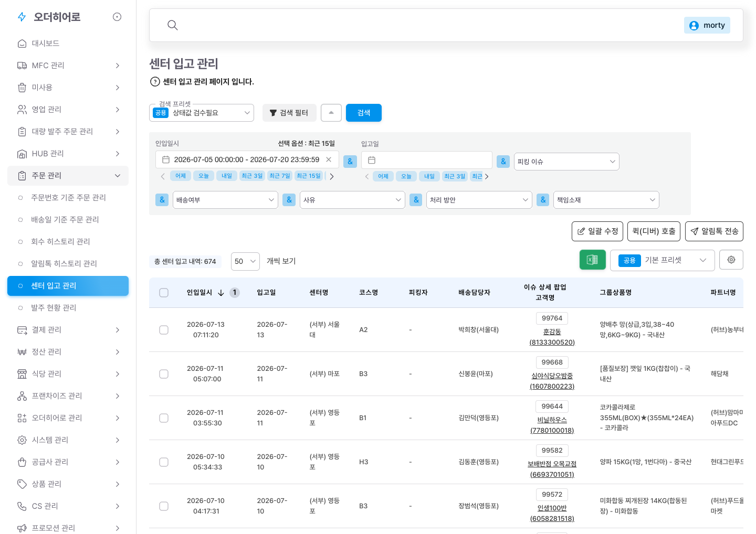The image size is (756, 534).
Task: Click the morty user profile badge
Action: (707, 25)
